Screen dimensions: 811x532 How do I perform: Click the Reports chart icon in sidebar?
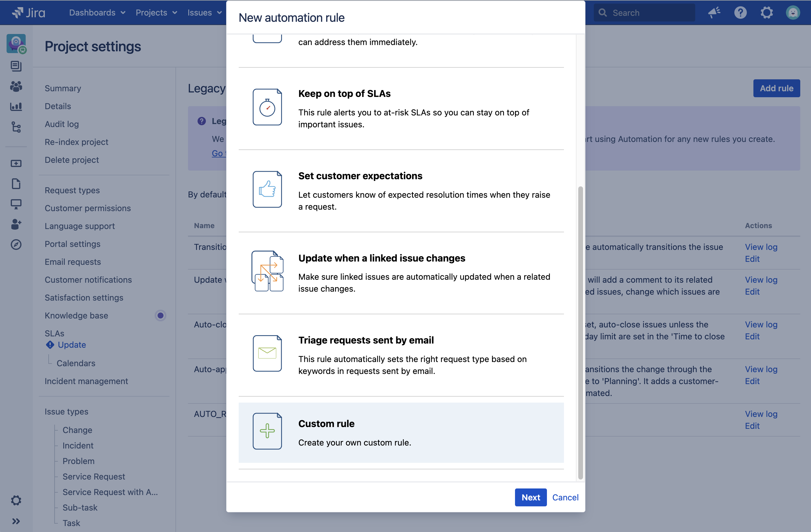(16, 106)
